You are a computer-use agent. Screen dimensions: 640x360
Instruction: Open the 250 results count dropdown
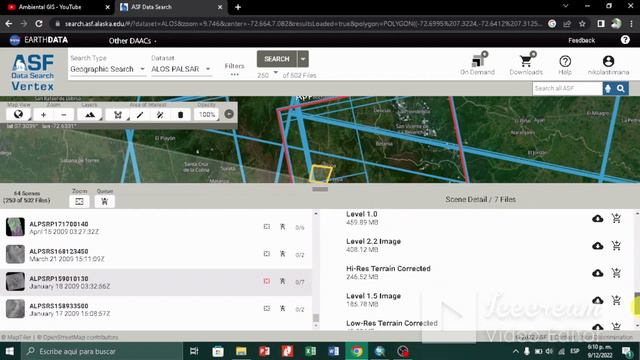268,75
